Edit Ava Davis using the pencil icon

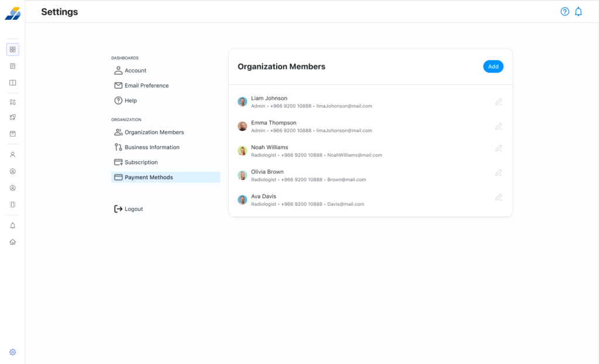(498, 197)
